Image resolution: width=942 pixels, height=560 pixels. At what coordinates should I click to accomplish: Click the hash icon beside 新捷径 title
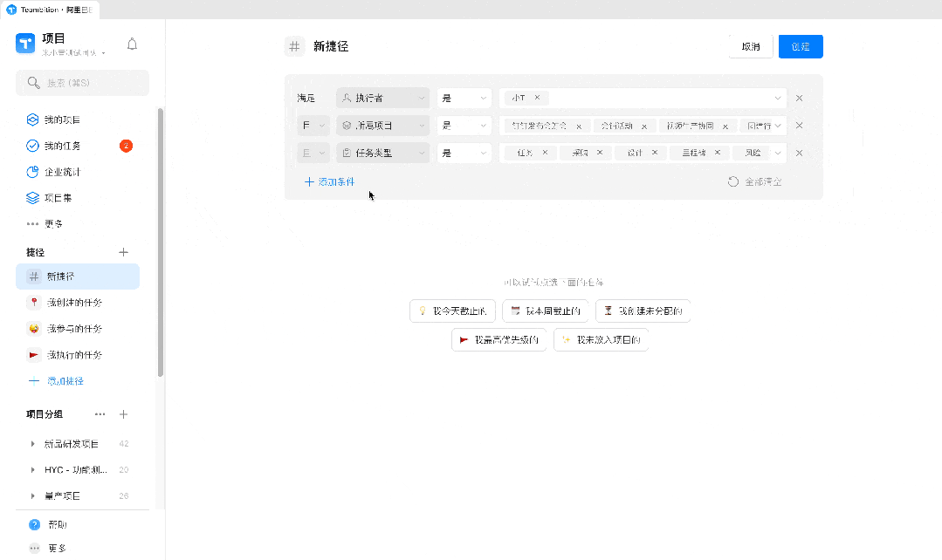pyautogui.click(x=295, y=47)
